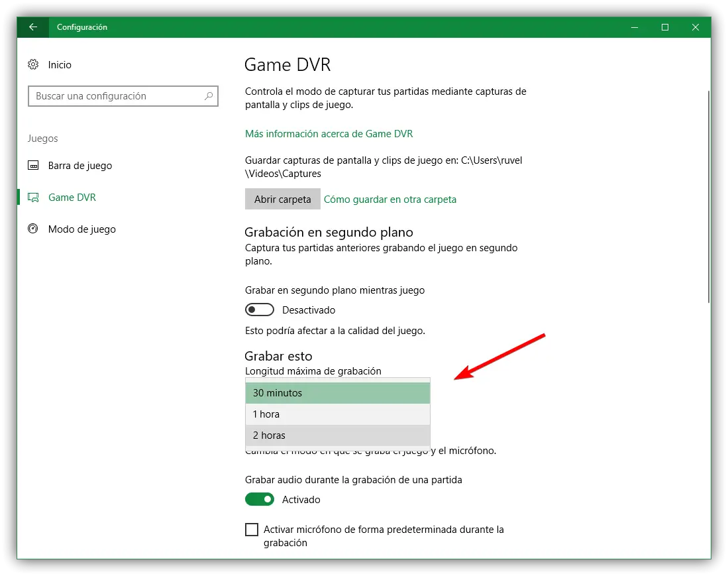Choose 1 hora as maximum recording length
The width and height of the screenshot is (728, 576).
(x=338, y=414)
